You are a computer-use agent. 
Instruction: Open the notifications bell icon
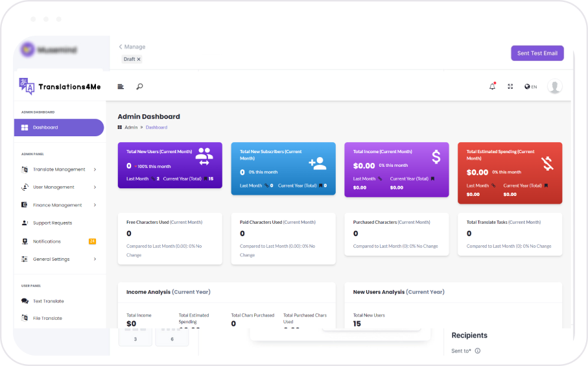tap(492, 86)
